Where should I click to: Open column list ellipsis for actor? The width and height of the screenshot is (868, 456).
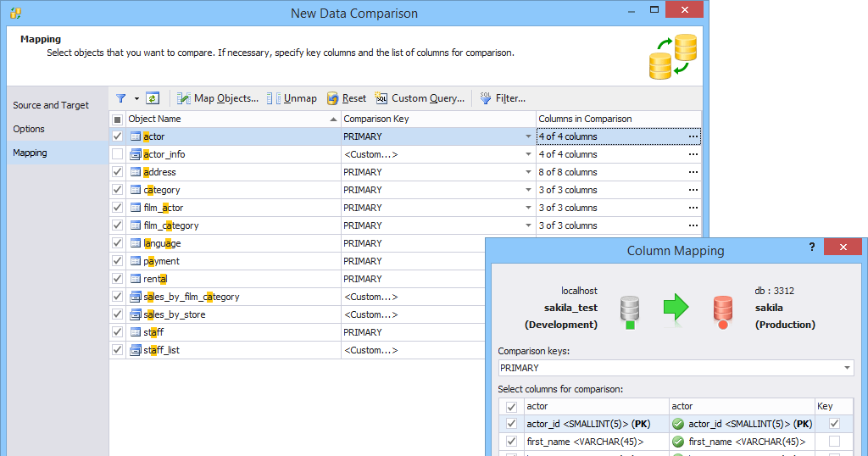point(693,136)
